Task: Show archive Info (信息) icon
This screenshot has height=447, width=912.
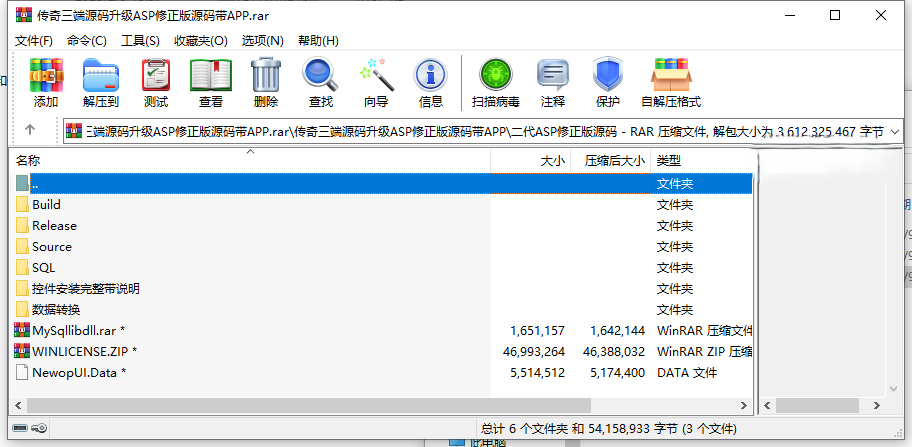Action: click(430, 83)
